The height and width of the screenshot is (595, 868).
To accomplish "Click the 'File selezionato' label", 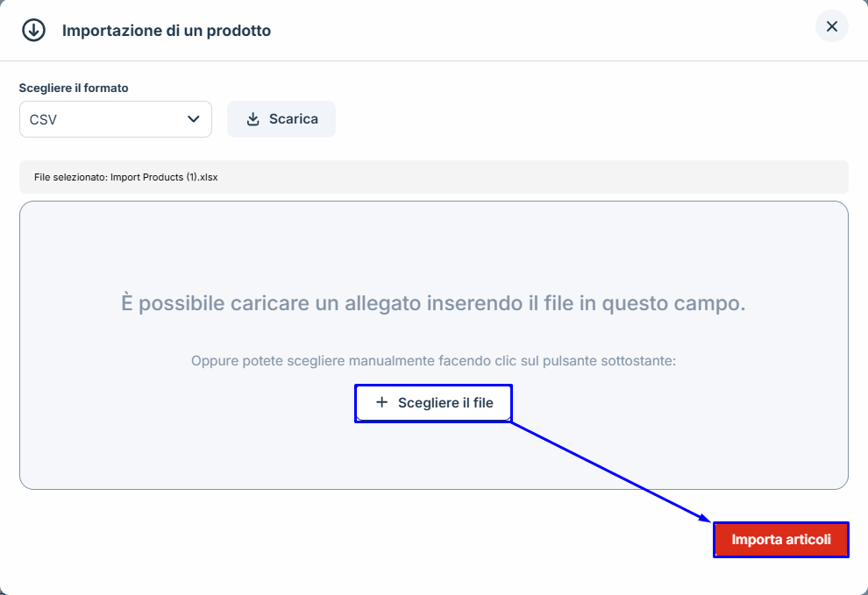I will 70,177.
